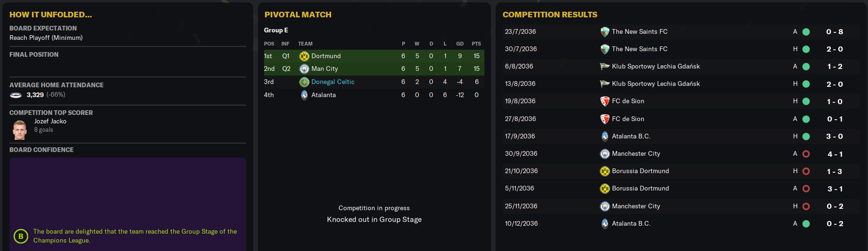Open Jozef Jacko's player portrait
Screen dimensions: 868x251
click(20, 130)
